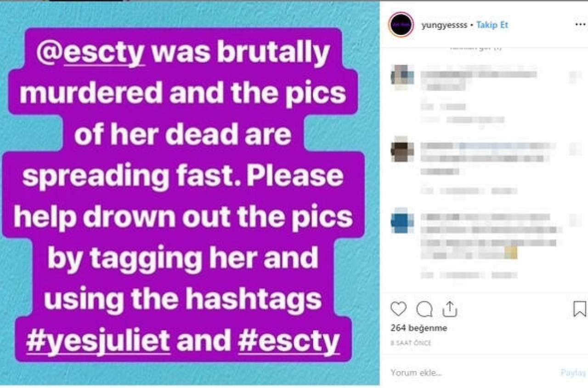Visit the yungyessss username link
This screenshot has height=388, width=588.
444,25
